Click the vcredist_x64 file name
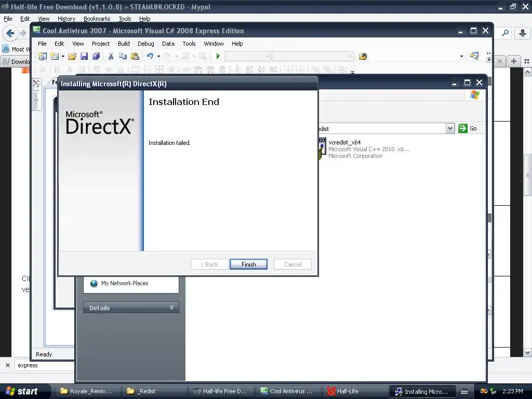This screenshot has width=532, height=399. click(x=345, y=142)
